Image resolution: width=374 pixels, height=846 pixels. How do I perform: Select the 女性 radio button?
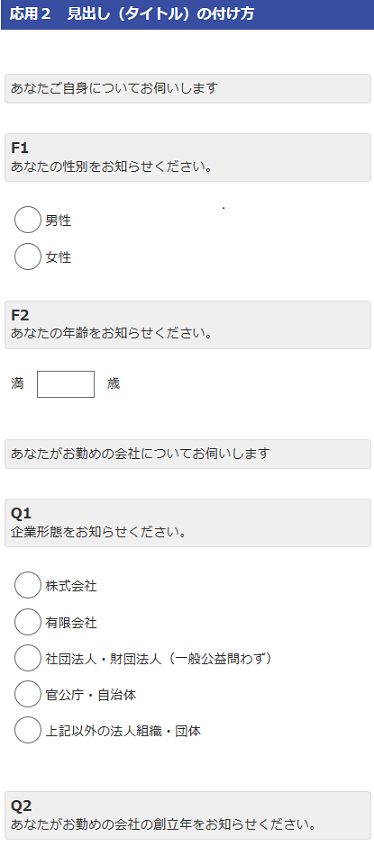click(x=28, y=256)
